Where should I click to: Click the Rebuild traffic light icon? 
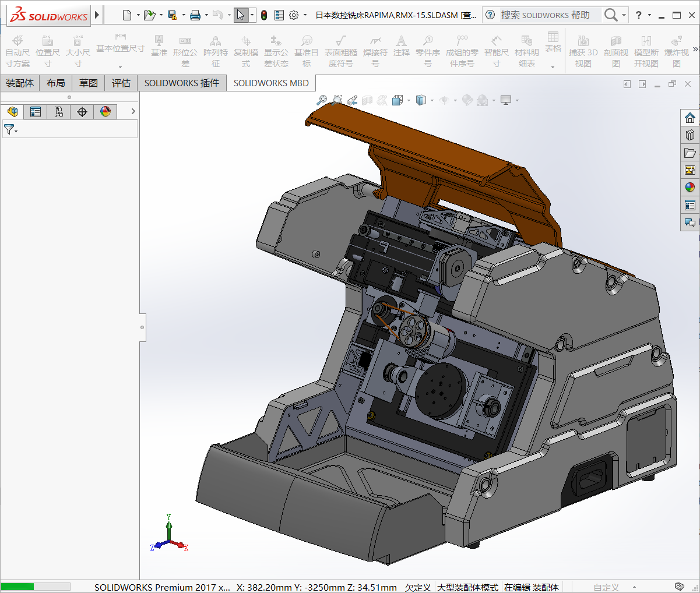click(264, 15)
